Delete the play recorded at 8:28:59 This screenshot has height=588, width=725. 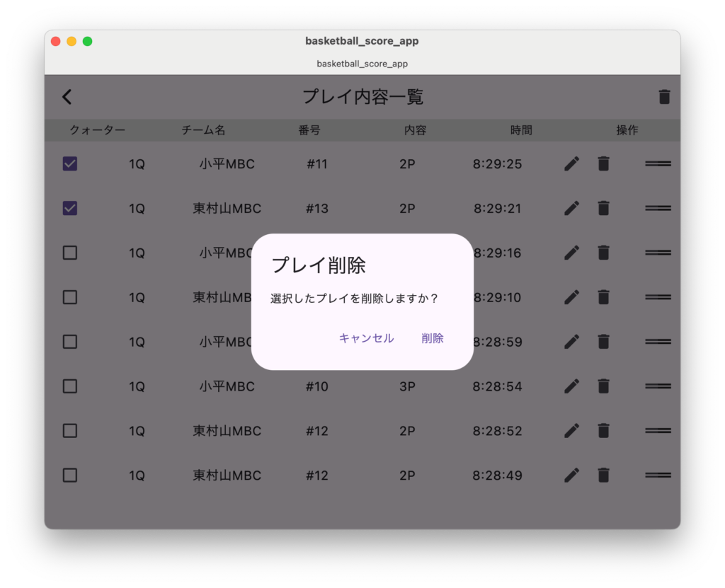pos(603,342)
